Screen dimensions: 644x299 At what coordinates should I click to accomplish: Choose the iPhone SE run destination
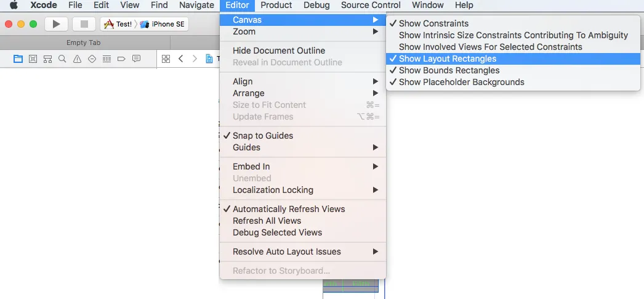(x=163, y=24)
